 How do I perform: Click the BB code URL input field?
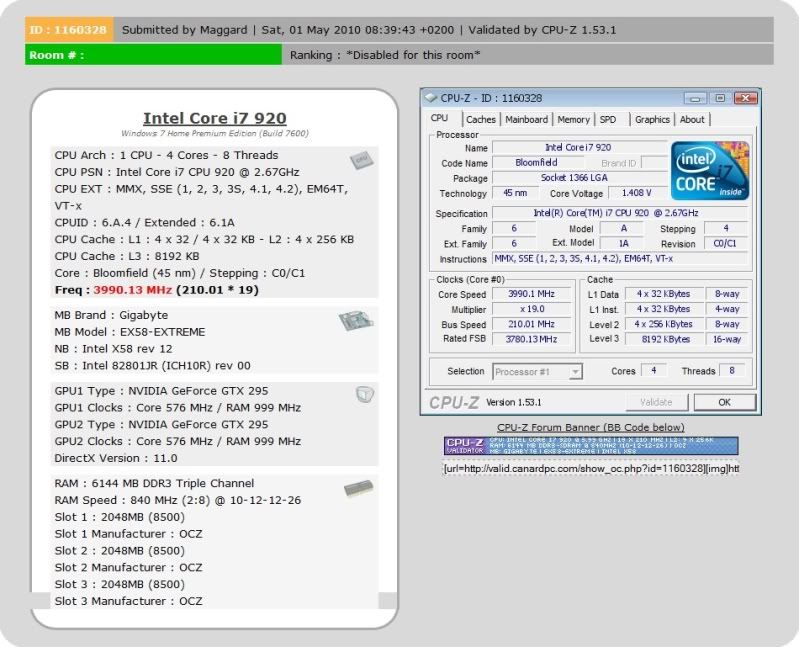coord(591,468)
